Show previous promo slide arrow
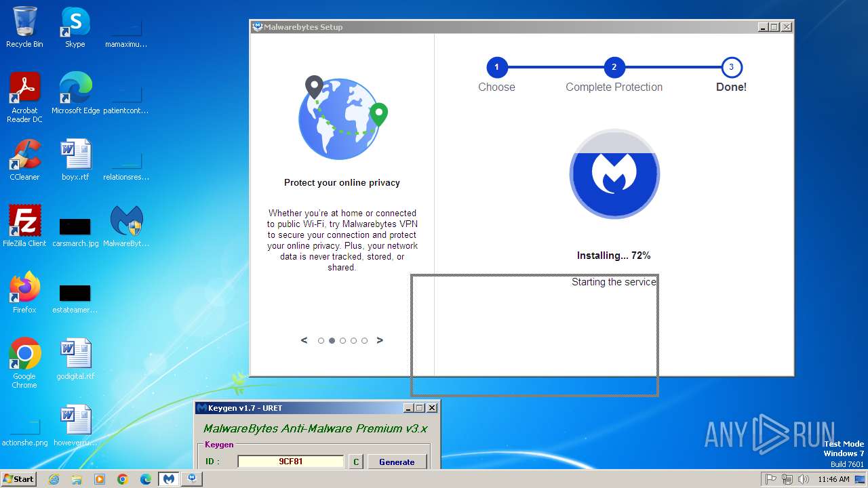Image resolution: width=868 pixels, height=488 pixels. click(x=304, y=340)
